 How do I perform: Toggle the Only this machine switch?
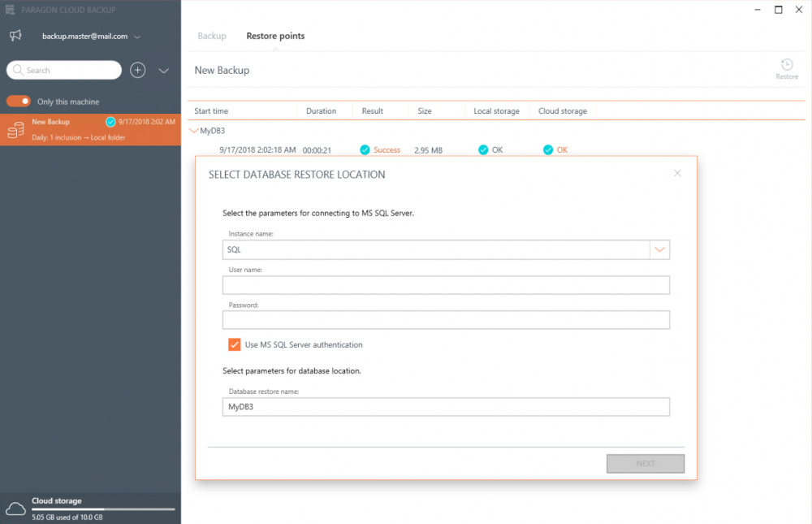17,101
